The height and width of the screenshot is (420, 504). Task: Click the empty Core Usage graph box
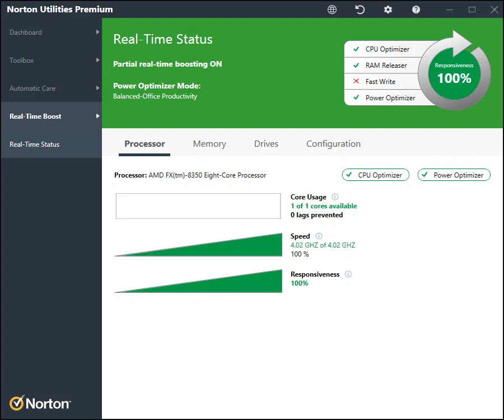point(198,206)
